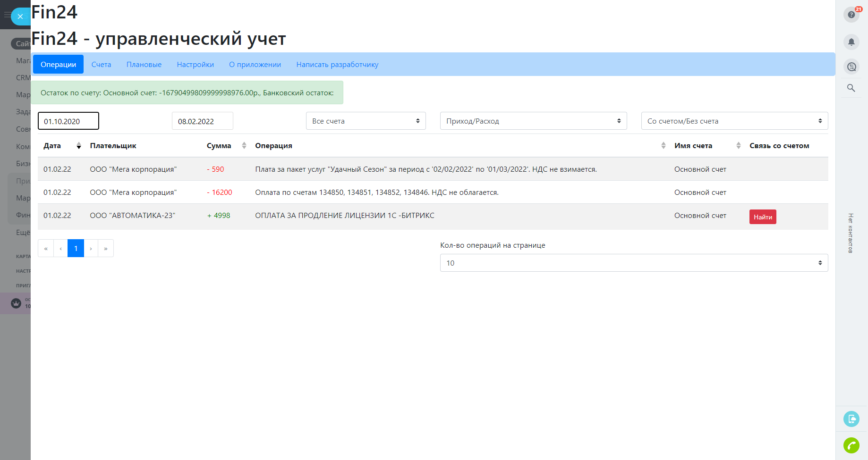This screenshot has height=460, width=868.
Task: Sort table by the Операция column arrows
Action: (x=664, y=146)
